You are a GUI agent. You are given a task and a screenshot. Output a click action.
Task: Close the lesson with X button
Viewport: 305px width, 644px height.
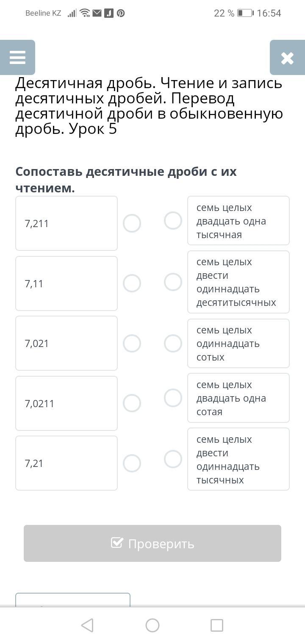coord(287,58)
